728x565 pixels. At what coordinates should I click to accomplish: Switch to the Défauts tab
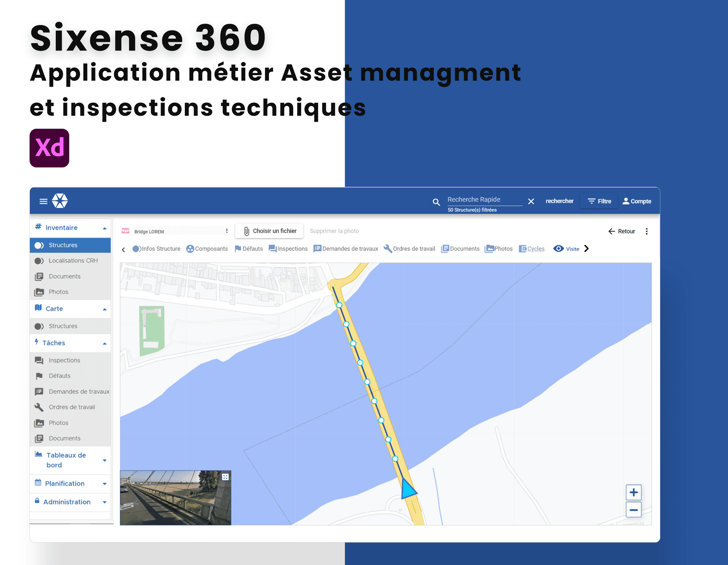(249, 249)
